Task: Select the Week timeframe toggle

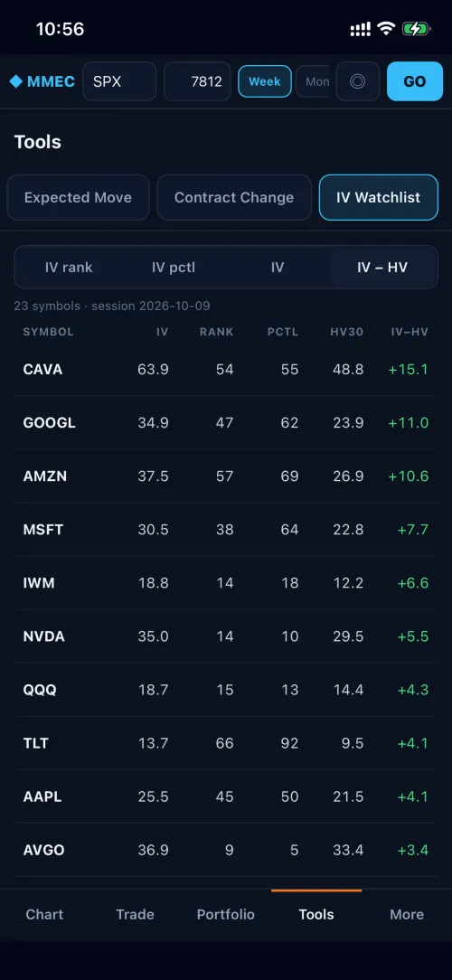Action: click(265, 81)
